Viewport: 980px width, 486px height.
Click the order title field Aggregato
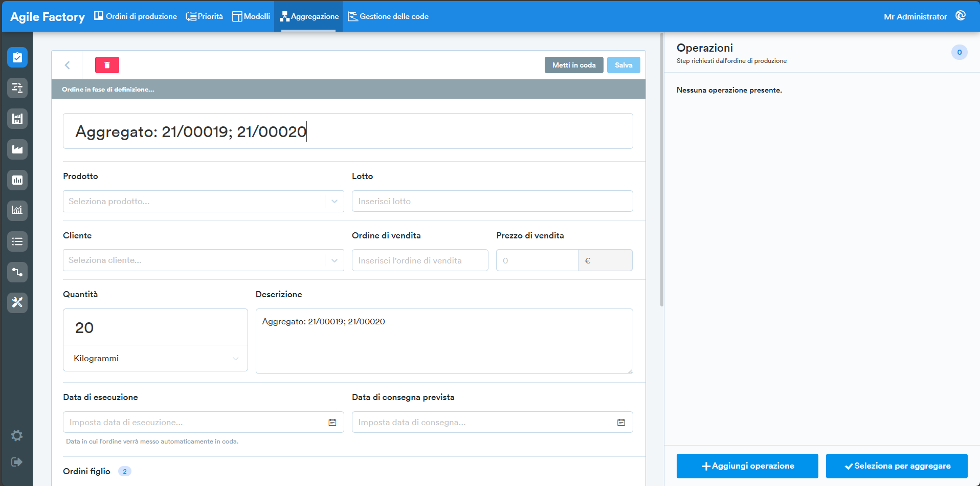[x=348, y=131]
